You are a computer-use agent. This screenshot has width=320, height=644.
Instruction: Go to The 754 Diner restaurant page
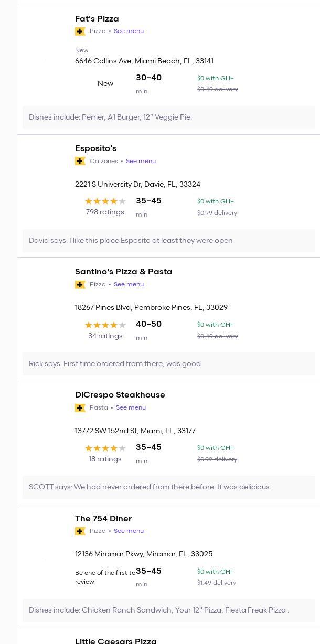click(x=103, y=519)
